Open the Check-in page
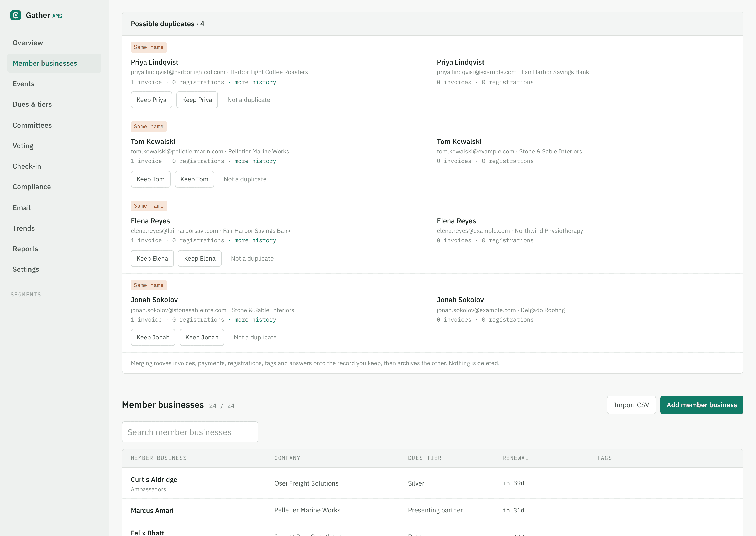This screenshot has height=536, width=756. coord(54,166)
